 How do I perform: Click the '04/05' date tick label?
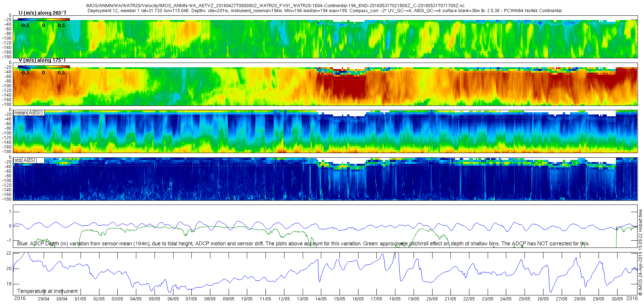coord(136,299)
